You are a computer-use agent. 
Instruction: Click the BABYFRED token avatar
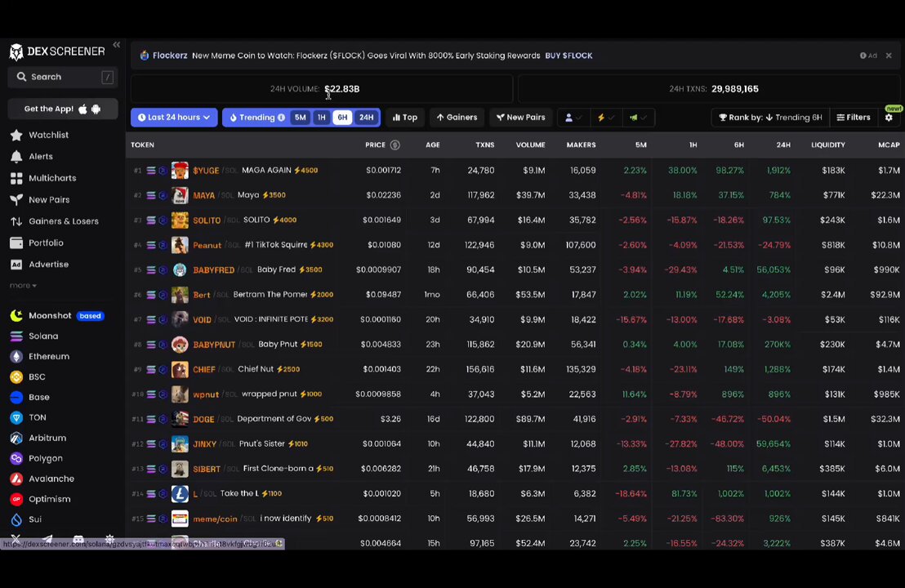click(x=180, y=270)
